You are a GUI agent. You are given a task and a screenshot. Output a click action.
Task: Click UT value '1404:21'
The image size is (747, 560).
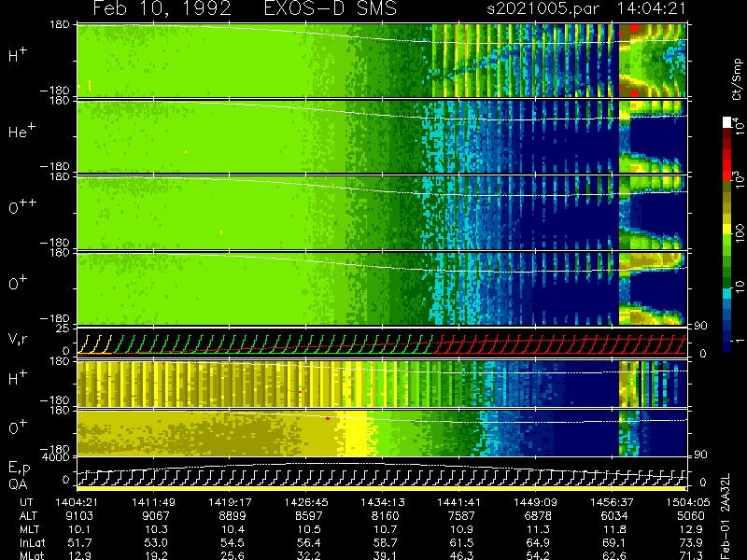tap(78, 502)
